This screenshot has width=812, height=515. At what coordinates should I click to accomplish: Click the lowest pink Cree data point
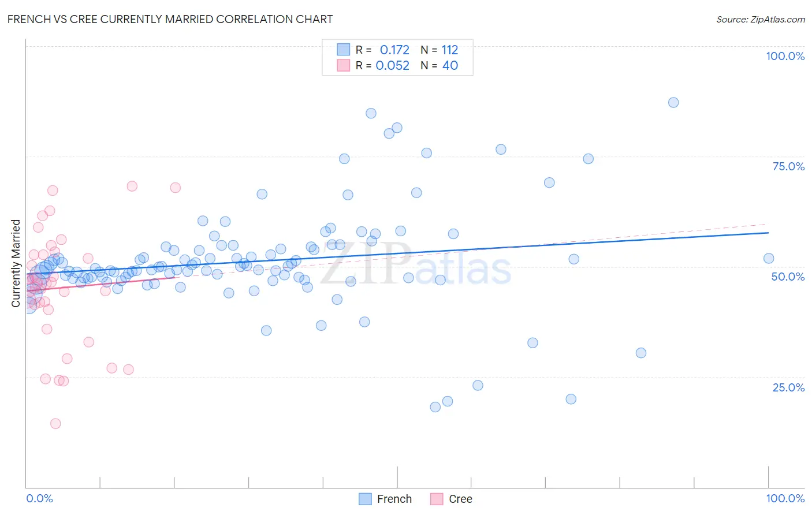[x=55, y=423]
